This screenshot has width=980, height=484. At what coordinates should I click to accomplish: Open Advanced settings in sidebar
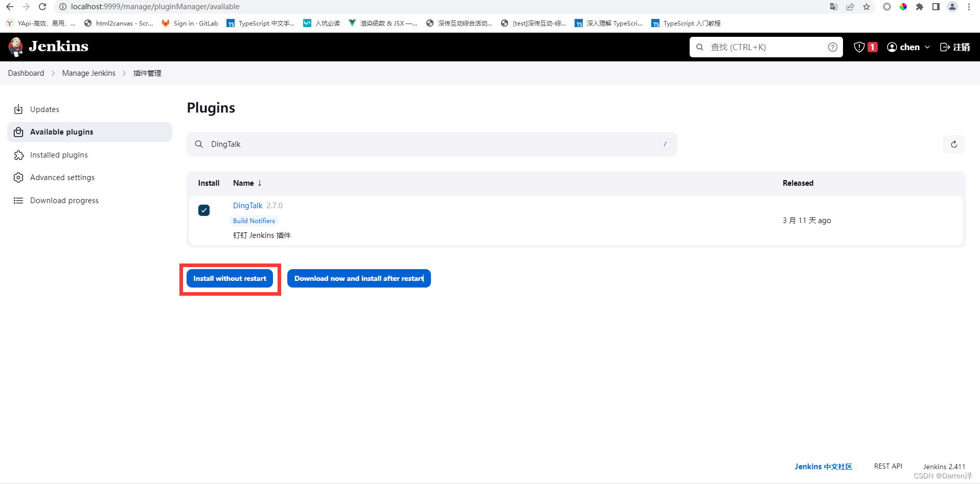click(x=90, y=178)
